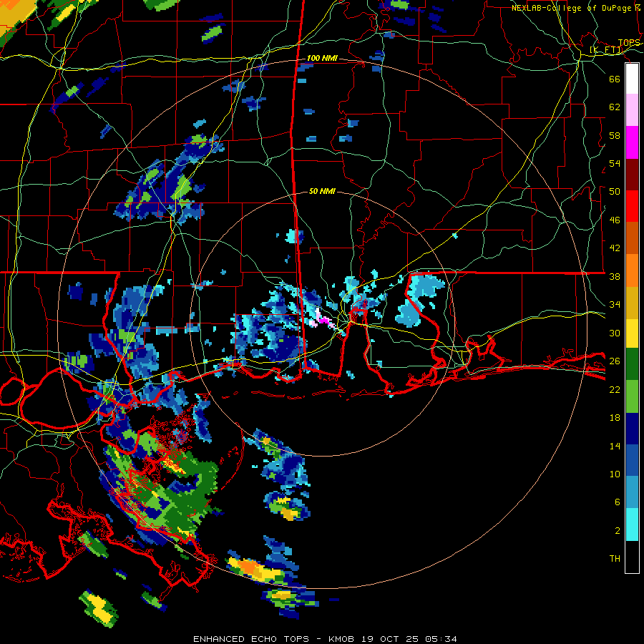Click the legend value 34
This screenshot has height=644, width=644.
pyautogui.click(x=615, y=305)
